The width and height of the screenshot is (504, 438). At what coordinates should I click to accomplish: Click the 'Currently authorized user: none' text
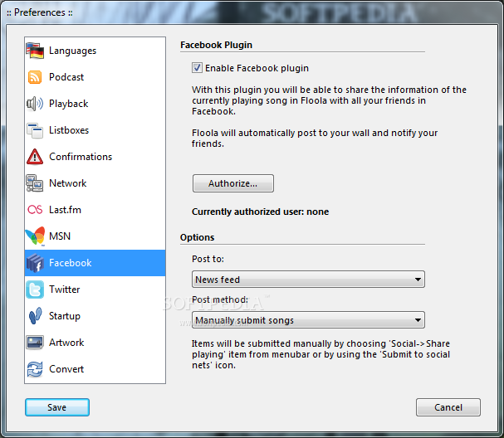pos(261,212)
